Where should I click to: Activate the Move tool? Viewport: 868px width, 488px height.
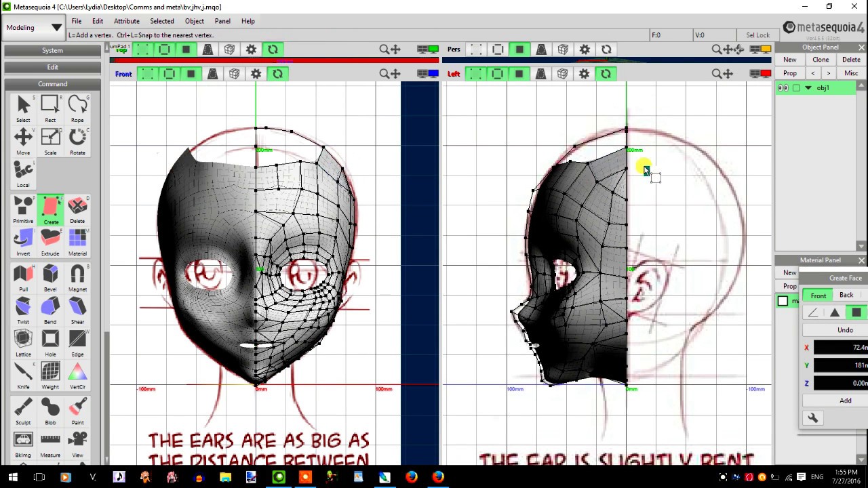(x=23, y=141)
